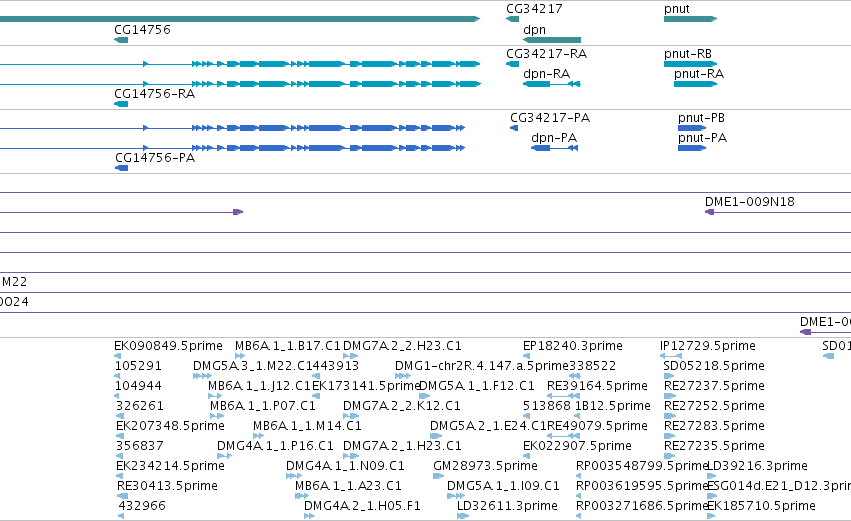Viewport: 851px width, 521px height.
Task: Select RE27237.5prime EST label
Action: click(714, 386)
